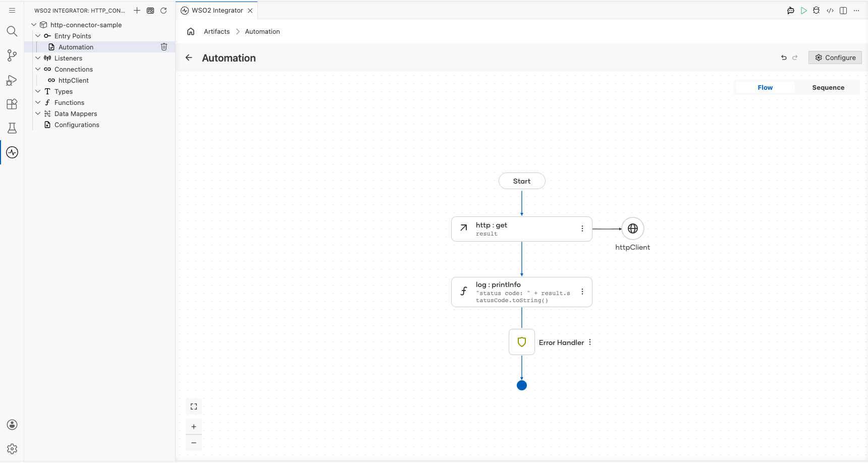Start debugging the integration
The height and width of the screenshot is (463, 868).
tap(817, 10)
